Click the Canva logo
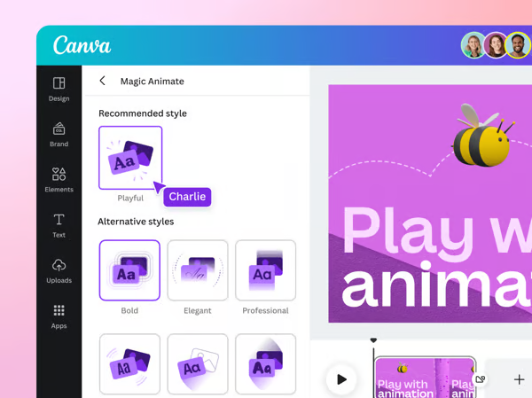The height and width of the screenshot is (398, 532). click(x=82, y=45)
